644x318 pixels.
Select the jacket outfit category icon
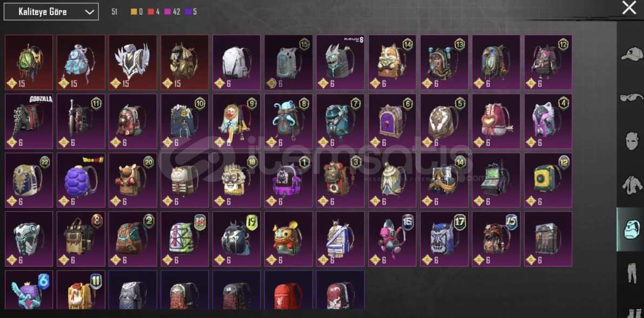632,186
